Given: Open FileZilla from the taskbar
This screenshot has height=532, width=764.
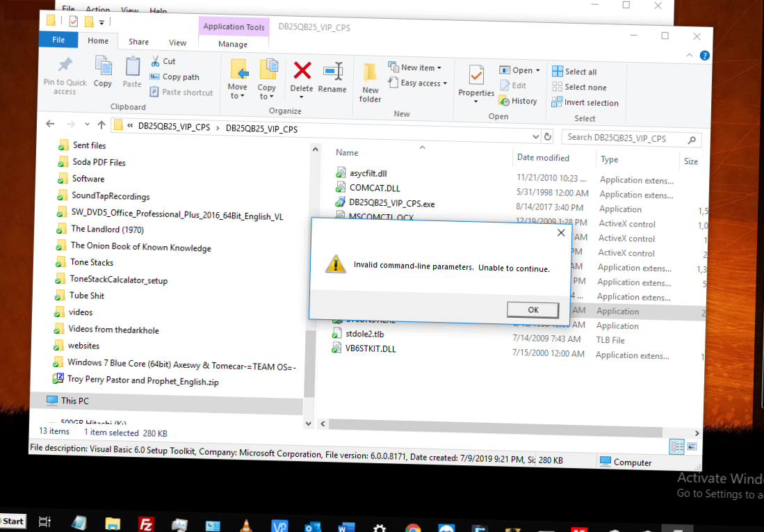Looking at the screenshot, I should 146,524.
